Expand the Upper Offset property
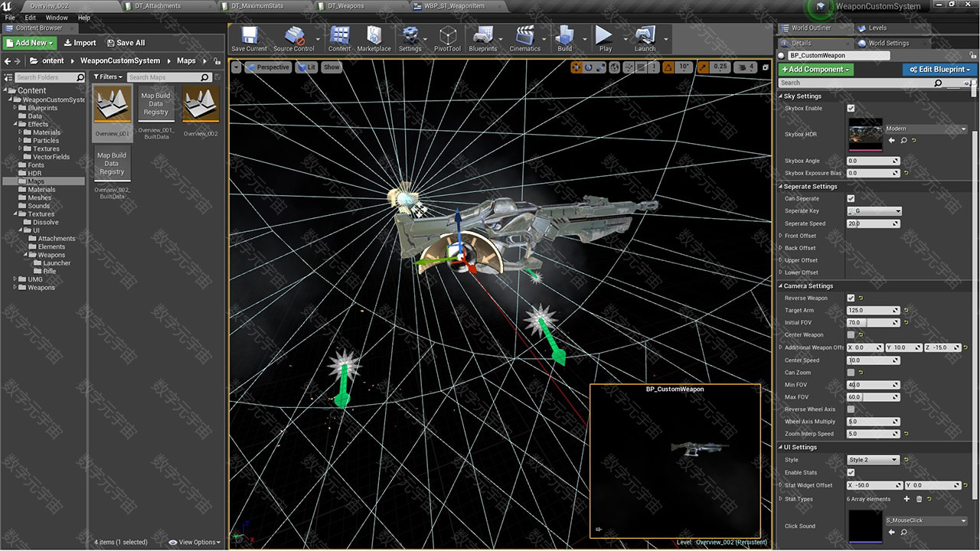The width and height of the screenshot is (980, 551). tap(781, 260)
